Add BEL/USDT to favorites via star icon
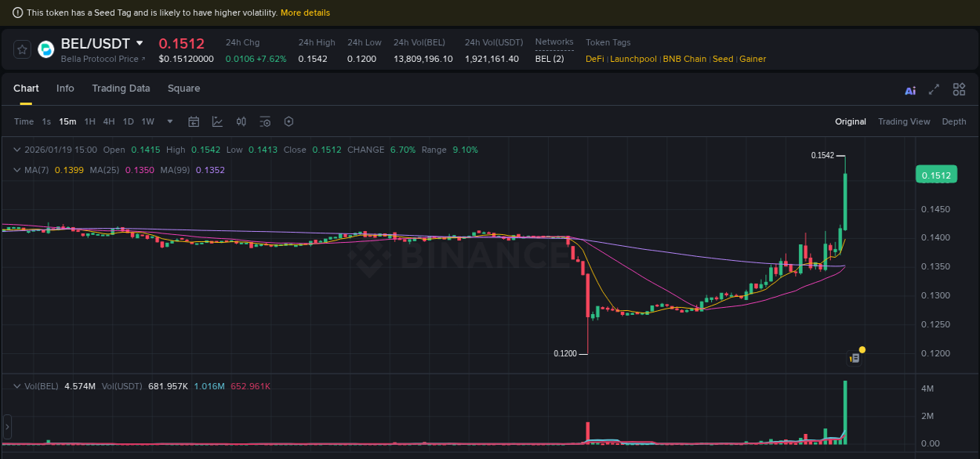Image resolution: width=980 pixels, height=459 pixels. (x=21, y=49)
